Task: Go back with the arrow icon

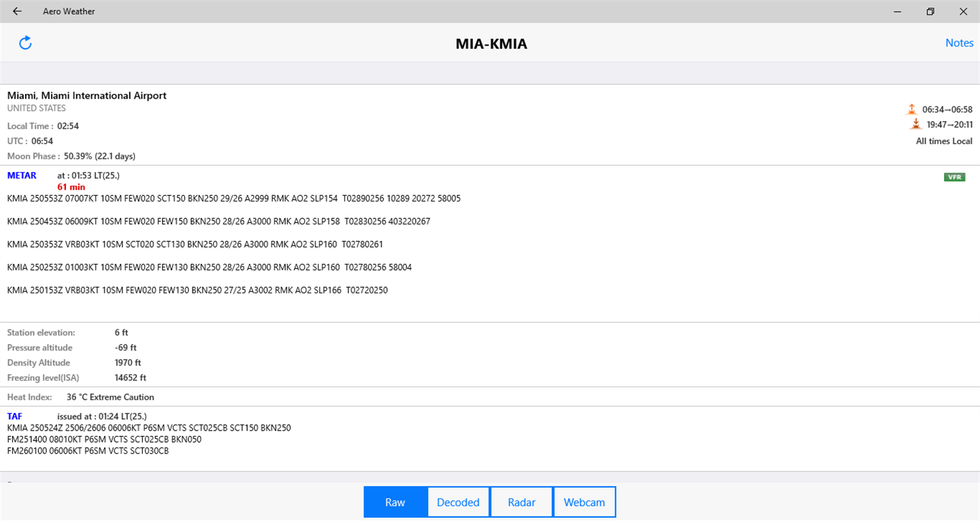Action: tap(17, 12)
